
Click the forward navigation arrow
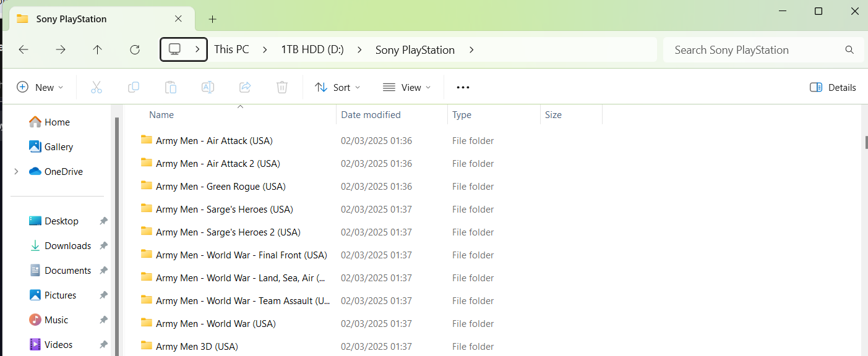coord(61,50)
